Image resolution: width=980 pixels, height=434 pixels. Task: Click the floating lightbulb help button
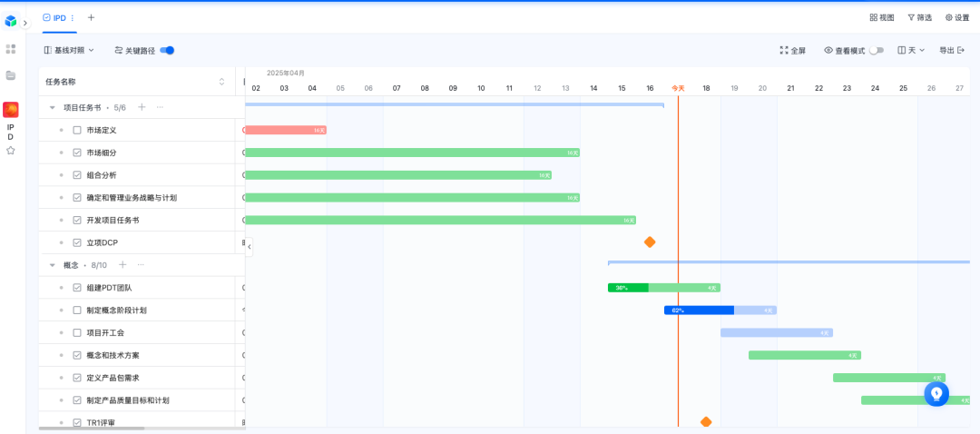(936, 393)
